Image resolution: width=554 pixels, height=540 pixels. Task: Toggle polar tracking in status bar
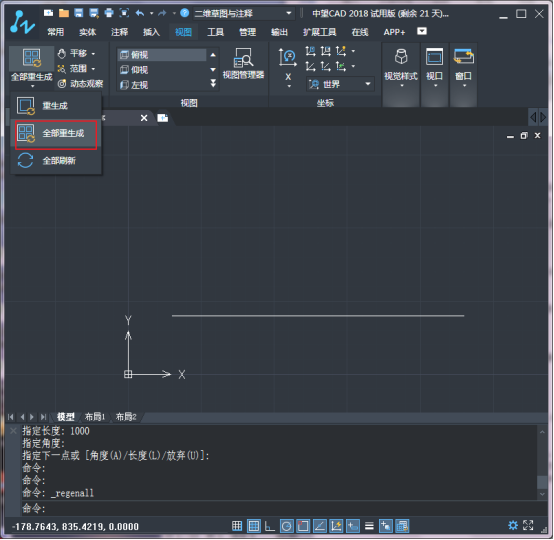click(x=287, y=526)
